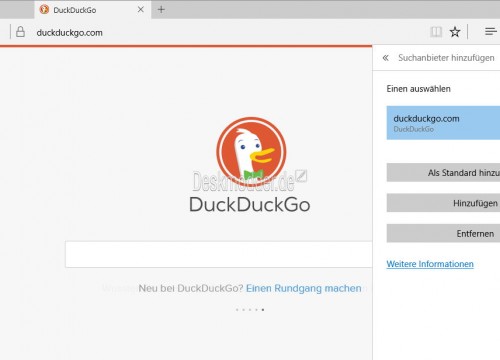500x360 pixels.
Task: Click the Einen auswählen heading text
Action: pos(419,89)
